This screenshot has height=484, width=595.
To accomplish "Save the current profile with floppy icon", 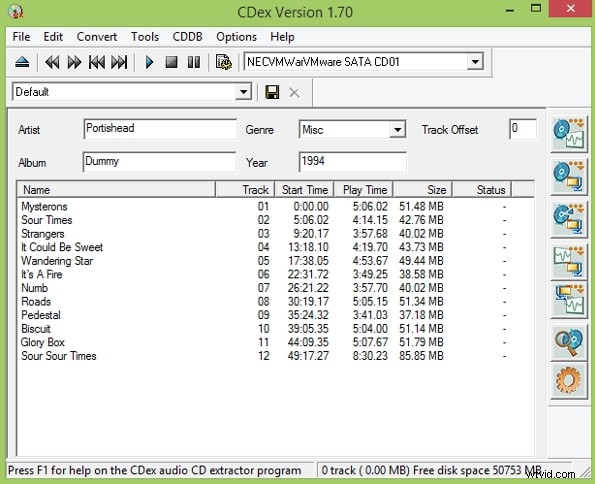I will pyautogui.click(x=272, y=92).
